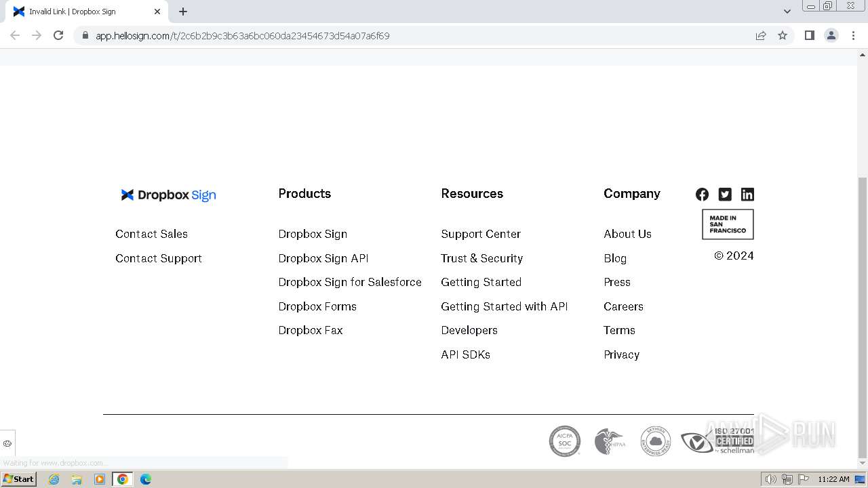Open the Action Center flag tray icon

tap(804, 479)
